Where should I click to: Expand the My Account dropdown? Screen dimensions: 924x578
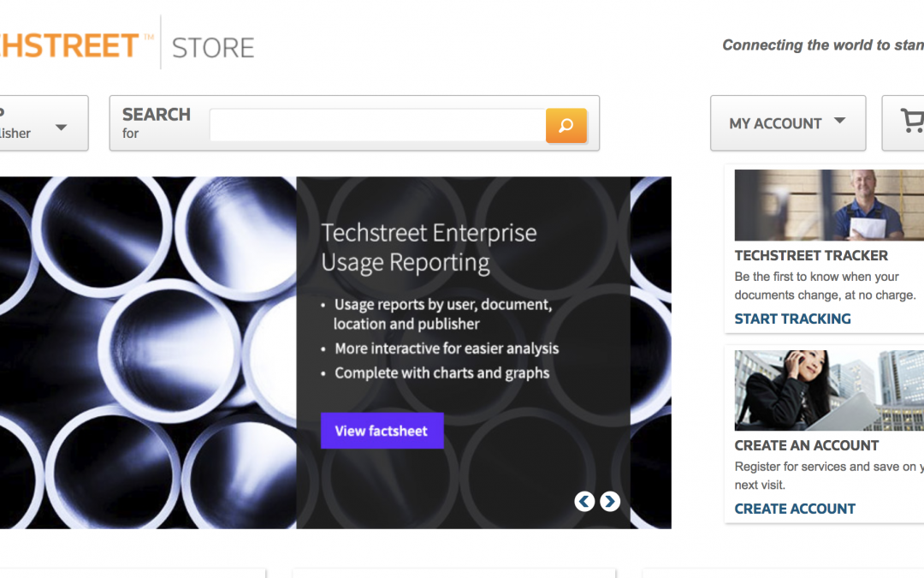(x=788, y=122)
